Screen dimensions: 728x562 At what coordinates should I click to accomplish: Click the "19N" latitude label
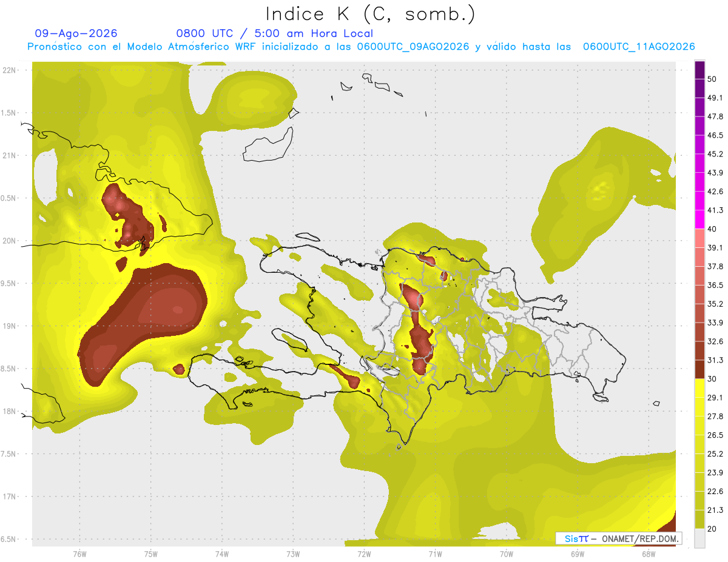(10, 326)
